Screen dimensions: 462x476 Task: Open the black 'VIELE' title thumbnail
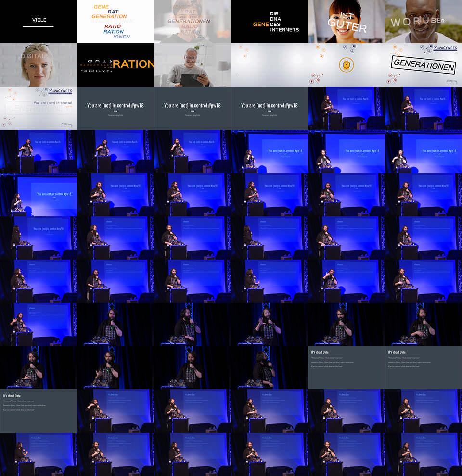click(x=38, y=22)
